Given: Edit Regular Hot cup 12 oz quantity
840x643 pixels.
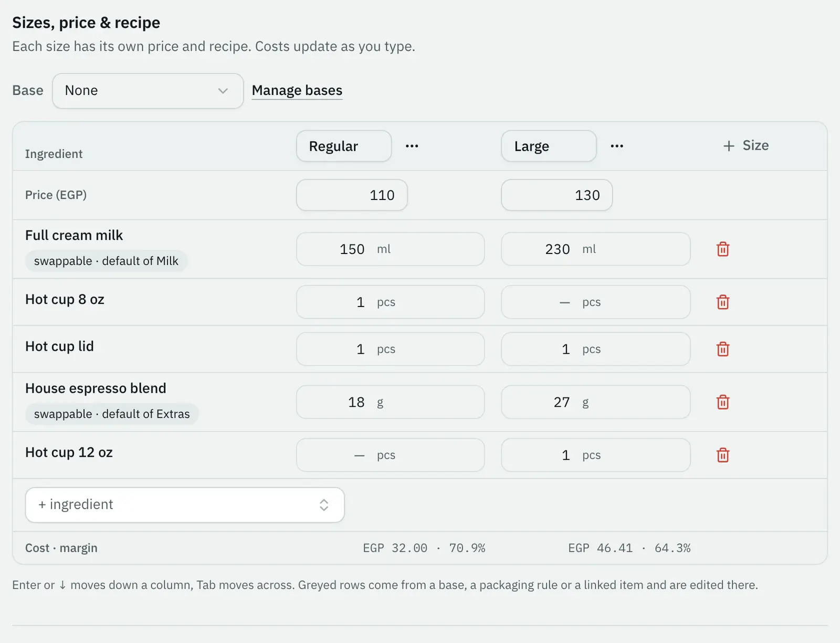Looking at the screenshot, I should 391,455.
